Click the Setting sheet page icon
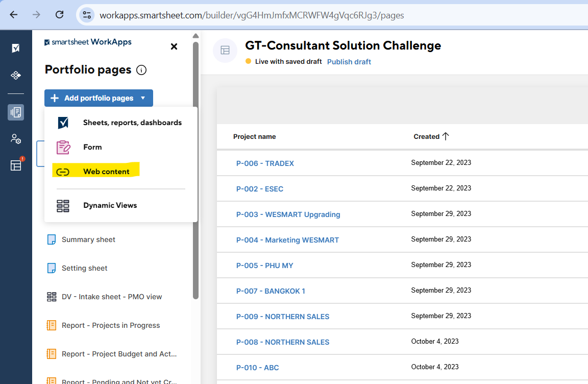The height and width of the screenshot is (384, 588). (52, 268)
